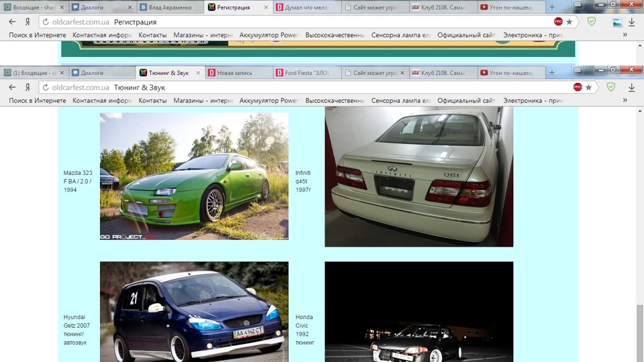Viewport: 644px width, 362px height.
Task: Close Регистрация tab in upper window
Action: 266,7
